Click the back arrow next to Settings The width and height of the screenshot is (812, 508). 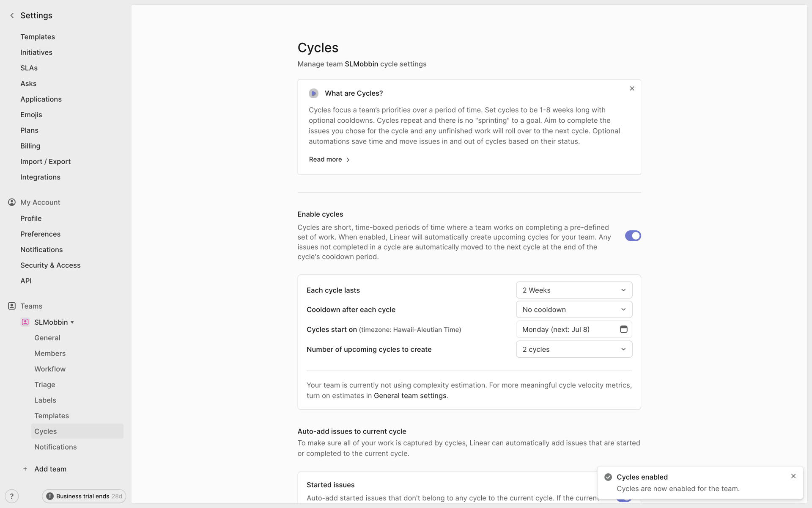12,16
